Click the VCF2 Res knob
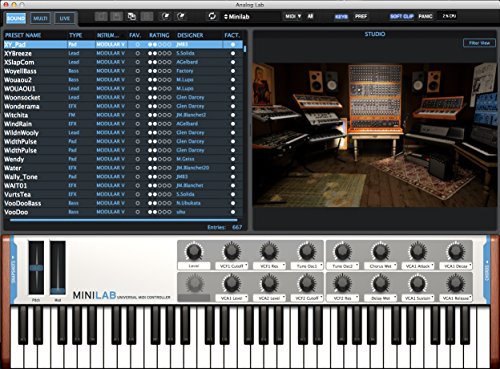This screenshot has width=500, height=369. point(342,284)
